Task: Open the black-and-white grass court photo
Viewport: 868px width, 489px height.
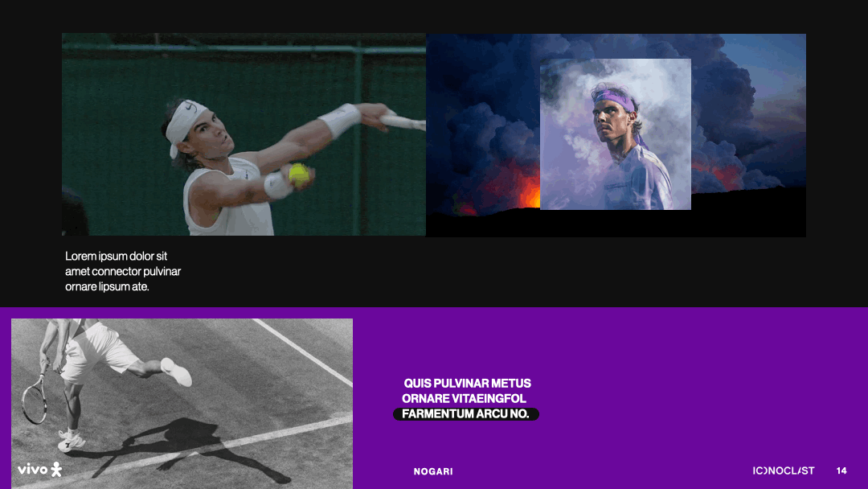Action: click(x=182, y=403)
